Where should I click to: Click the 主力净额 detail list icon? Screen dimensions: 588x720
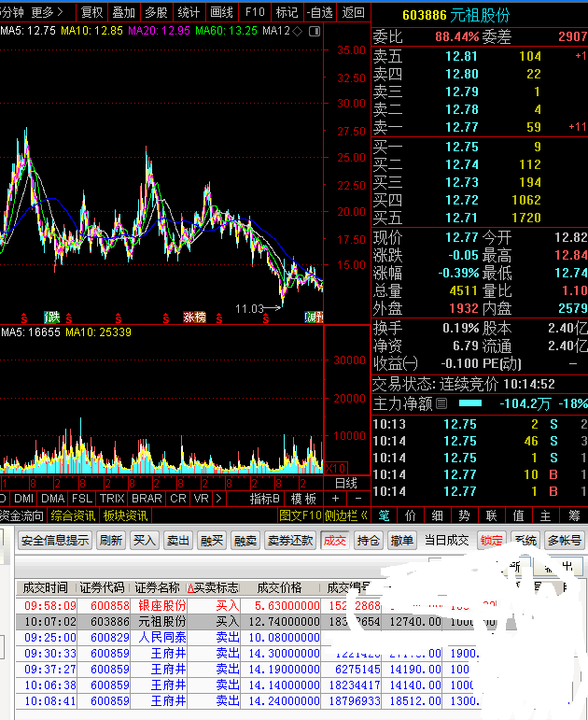(x=441, y=403)
